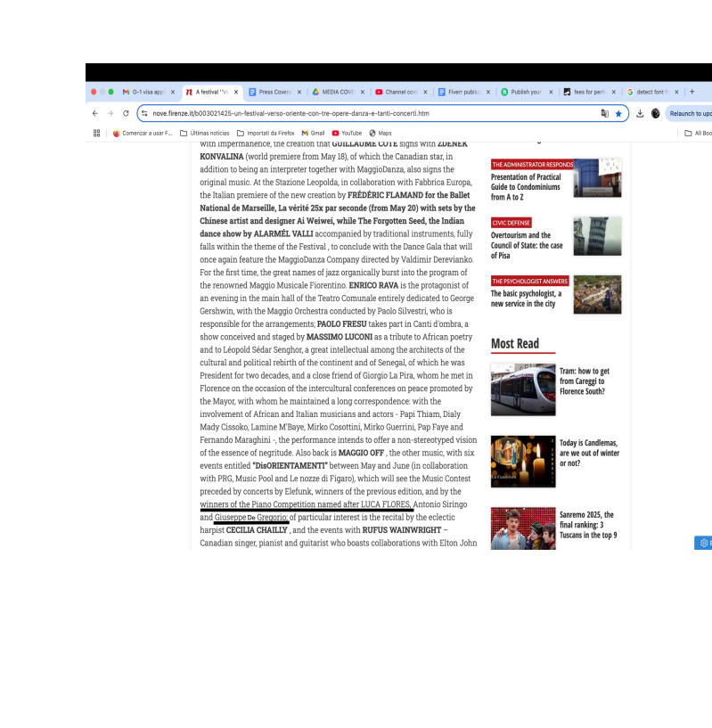Viewport: 712px width, 728px height.
Task: Close the Channel content YouTube tab
Action: pos(425,92)
